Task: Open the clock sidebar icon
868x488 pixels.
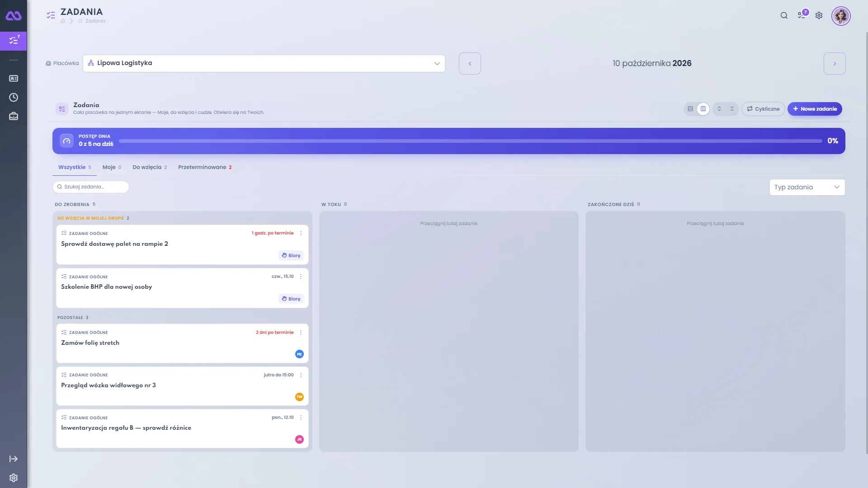Action: click(14, 98)
